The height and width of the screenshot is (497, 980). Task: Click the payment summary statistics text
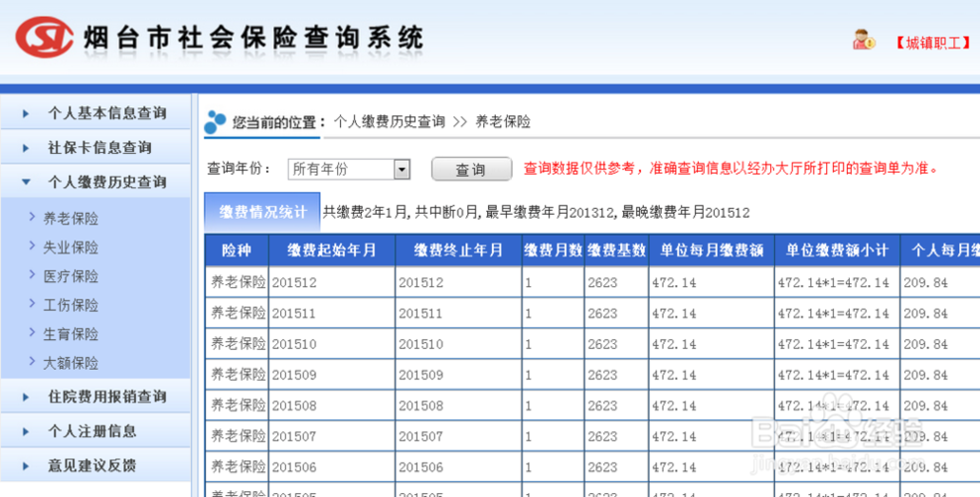536,213
